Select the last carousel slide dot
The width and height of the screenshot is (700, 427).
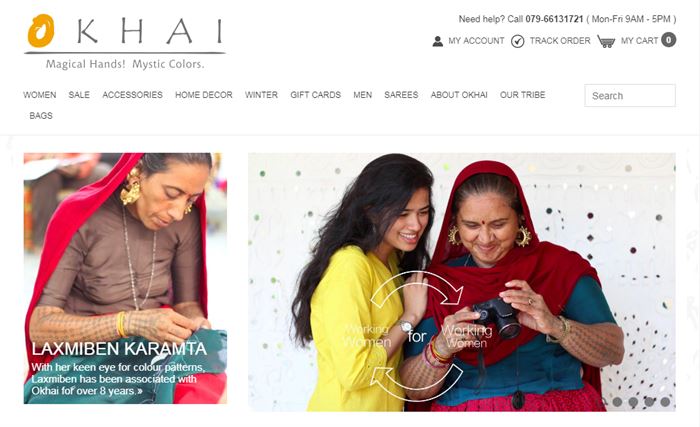pyautogui.click(x=665, y=402)
